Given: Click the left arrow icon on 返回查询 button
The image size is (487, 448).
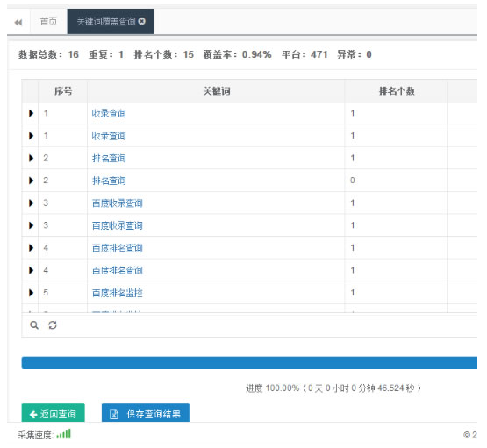Looking at the screenshot, I should pyautogui.click(x=33, y=414).
